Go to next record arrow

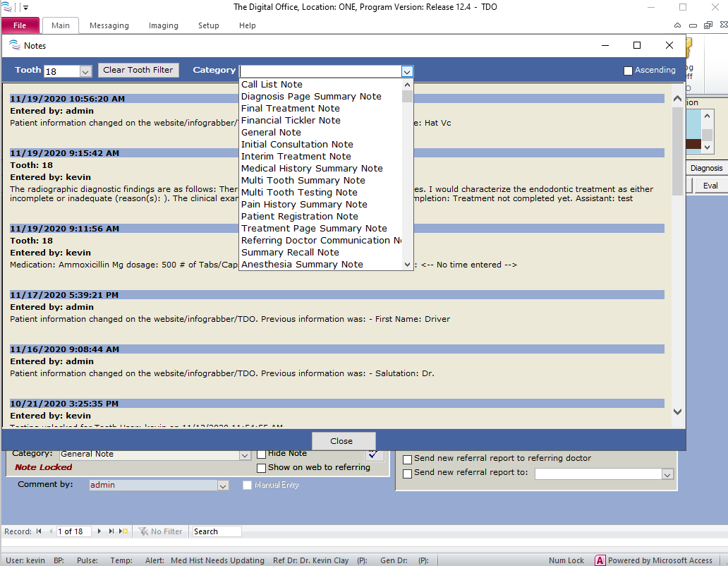pyautogui.click(x=99, y=531)
